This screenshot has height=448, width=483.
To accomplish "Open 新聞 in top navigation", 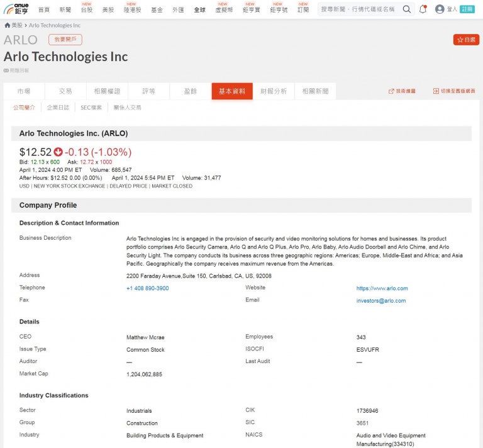I will click(x=65, y=10).
